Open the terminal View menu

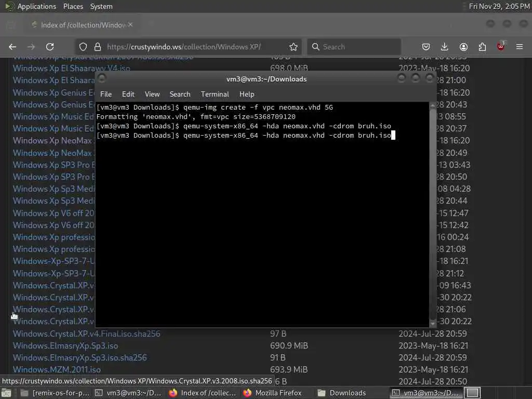point(152,95)
